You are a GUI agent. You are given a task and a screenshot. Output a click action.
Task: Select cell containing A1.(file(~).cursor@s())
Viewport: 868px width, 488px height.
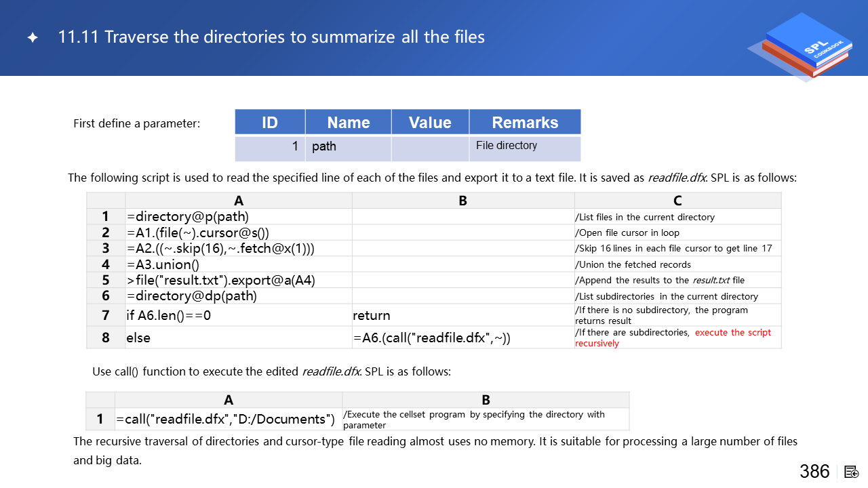tap(239, 232)
